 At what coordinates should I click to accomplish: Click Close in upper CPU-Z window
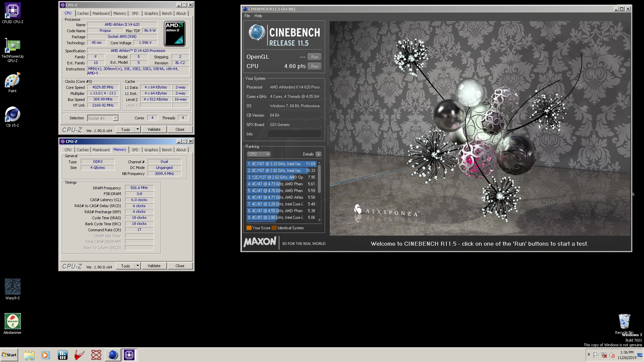(180, 129)
